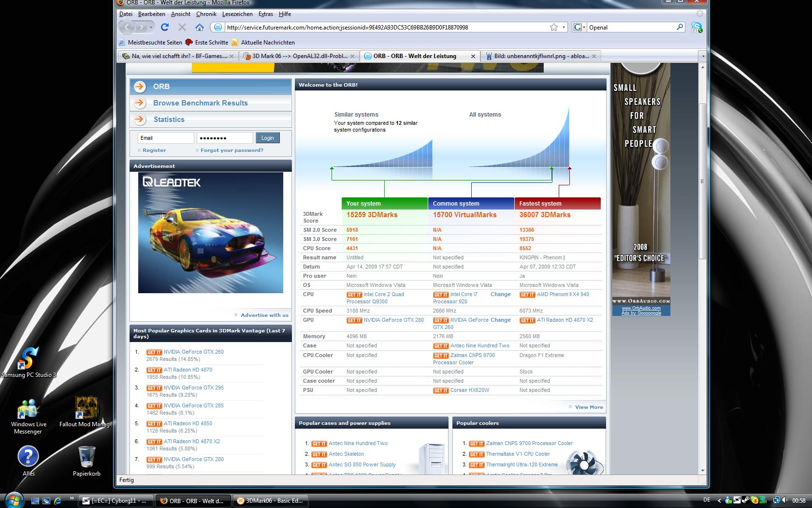This screenshot has width=812, height=508.
Task: Open Browse Benchmark Results
Action: pyautogui.click(x=200, y=103)
